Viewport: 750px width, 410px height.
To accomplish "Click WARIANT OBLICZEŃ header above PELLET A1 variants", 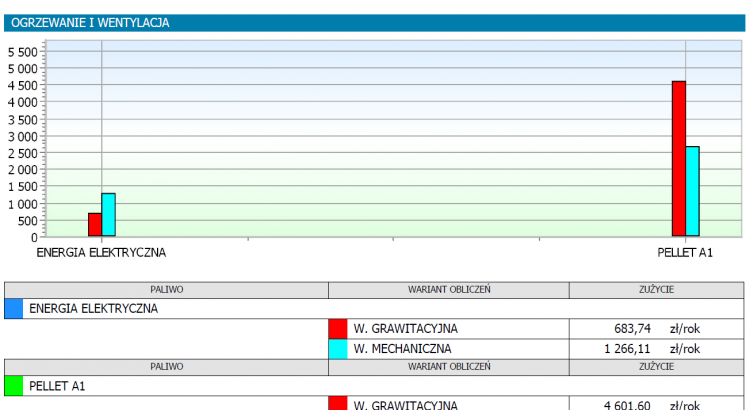I will coord(449,367).
